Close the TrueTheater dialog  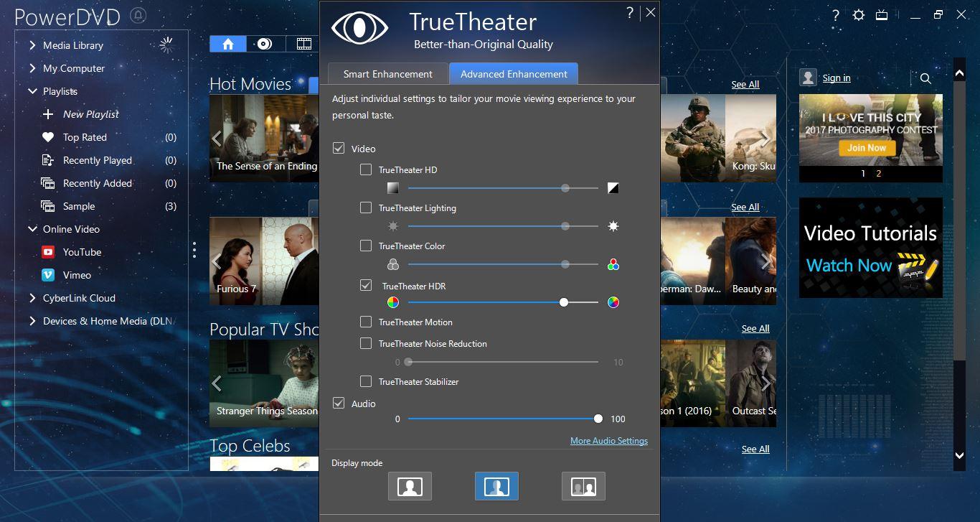[x=650, y=12]
